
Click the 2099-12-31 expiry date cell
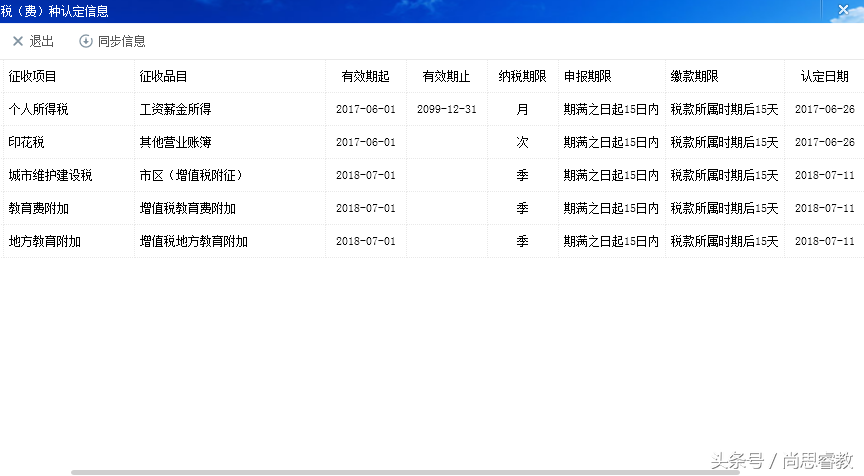tap(446, 109)
